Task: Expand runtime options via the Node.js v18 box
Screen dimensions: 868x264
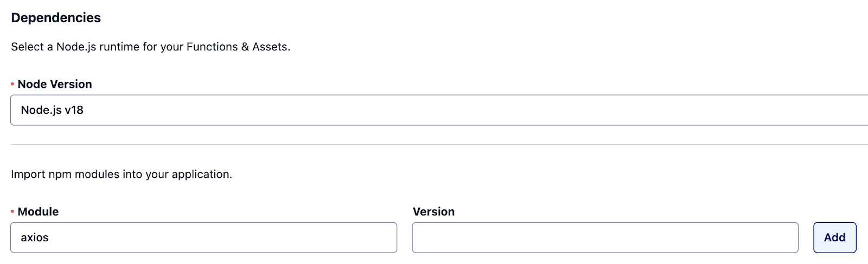Action: [x=439, y=110]
